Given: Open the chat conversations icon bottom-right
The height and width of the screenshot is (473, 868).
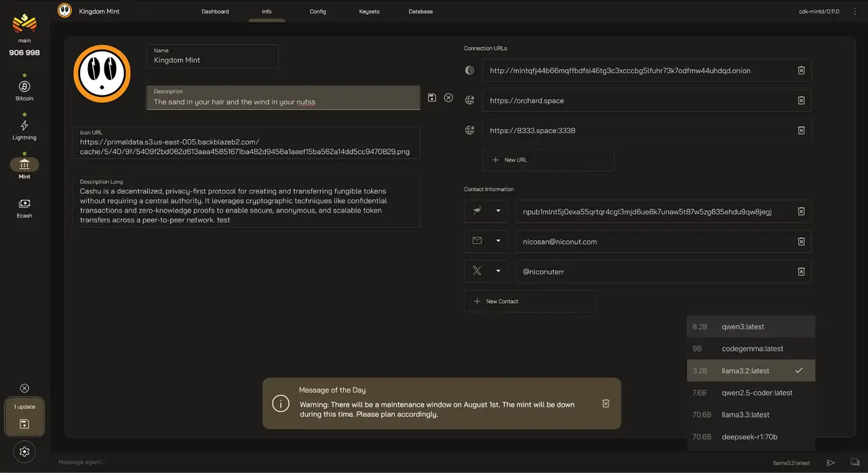Looking at the screenshot, I should tap(854, 463).
